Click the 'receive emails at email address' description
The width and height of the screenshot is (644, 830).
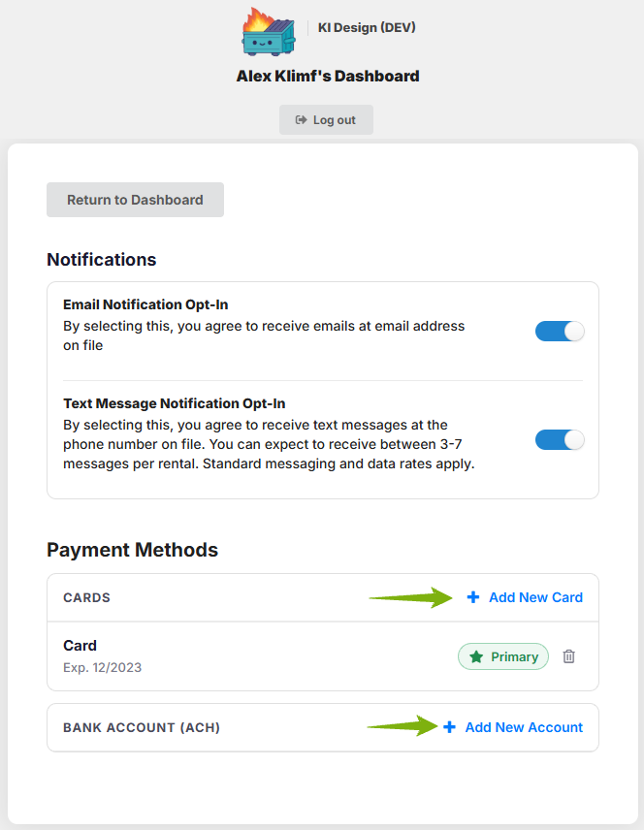click(264, 335)
